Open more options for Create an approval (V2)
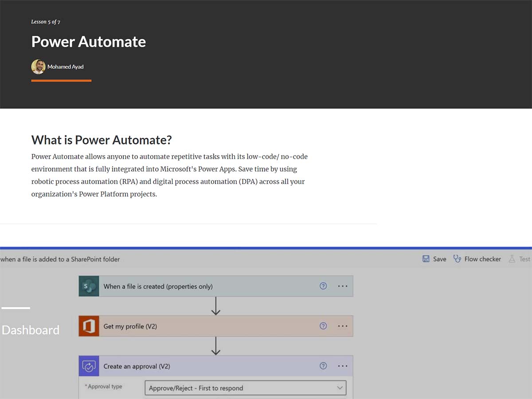The width and height of the screenshot is (532, 399). pyautogui.click(x=343, y=366)
